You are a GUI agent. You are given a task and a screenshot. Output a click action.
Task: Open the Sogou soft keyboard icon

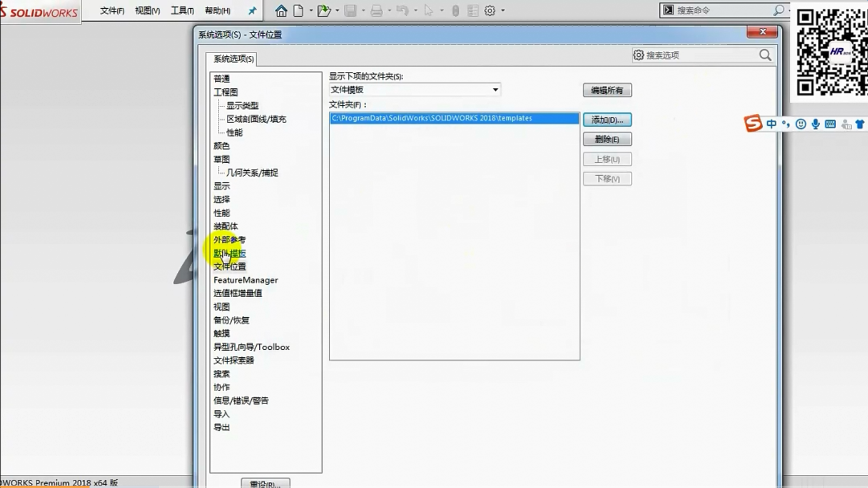click(x=830, y=124)
